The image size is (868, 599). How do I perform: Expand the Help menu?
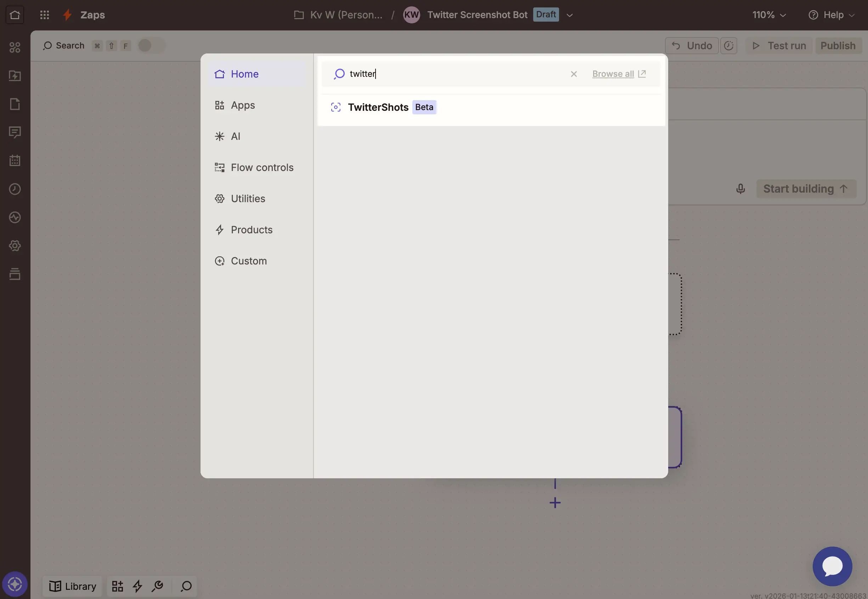point(832,15)
